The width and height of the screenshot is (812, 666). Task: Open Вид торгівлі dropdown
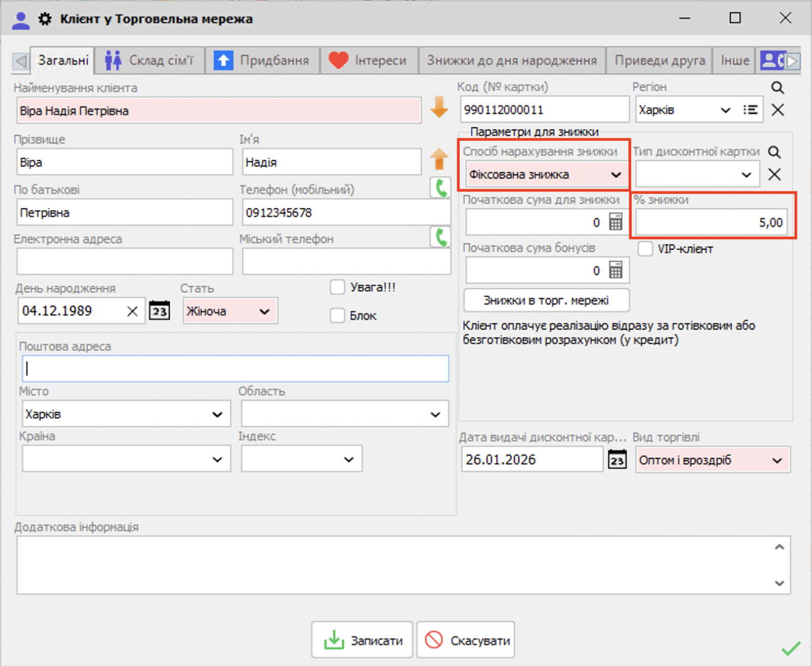point(777,461)
